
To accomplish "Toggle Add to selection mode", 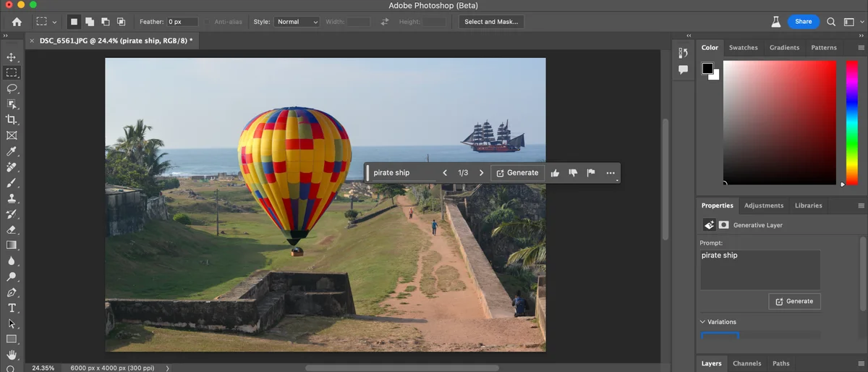I will (90, 22).
